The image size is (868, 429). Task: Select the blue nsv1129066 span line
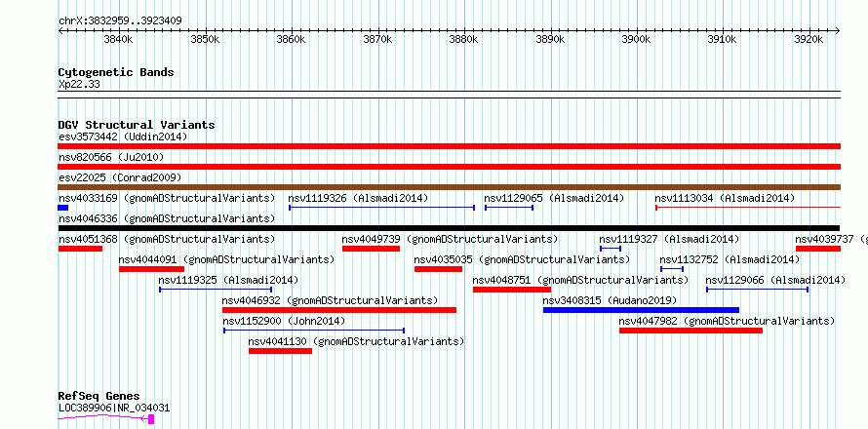(x=757, y=290)
